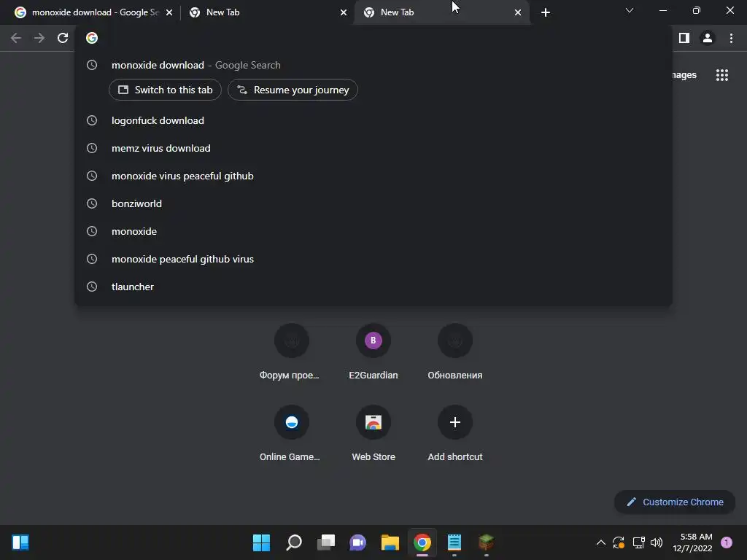
Task: Click the network tray icon
Action: click(x=638, y=542)
